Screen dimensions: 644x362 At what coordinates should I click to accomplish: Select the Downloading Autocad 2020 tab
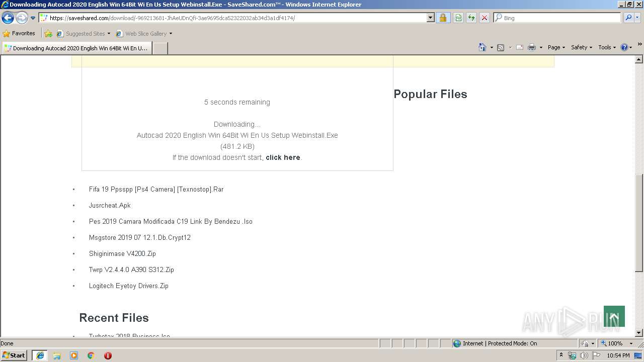pyautogui.click(x=76, y=48)
